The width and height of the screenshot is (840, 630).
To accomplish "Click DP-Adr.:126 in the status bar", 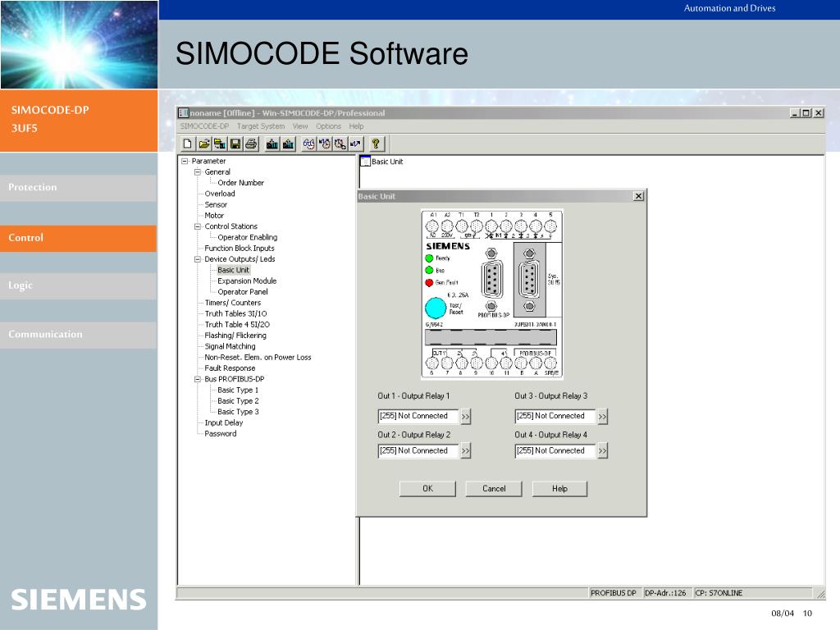I will point(665,593).
